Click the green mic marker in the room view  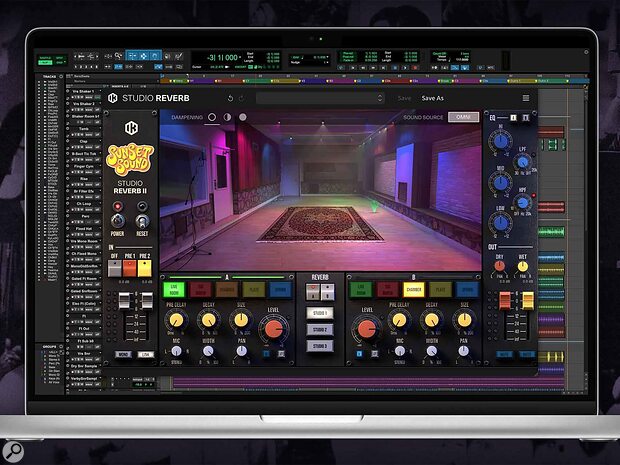coord(374,206)
